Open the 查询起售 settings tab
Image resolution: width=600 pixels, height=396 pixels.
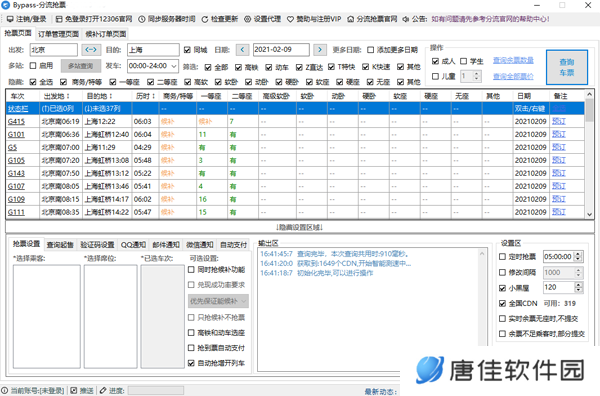(x=60, y=244)
